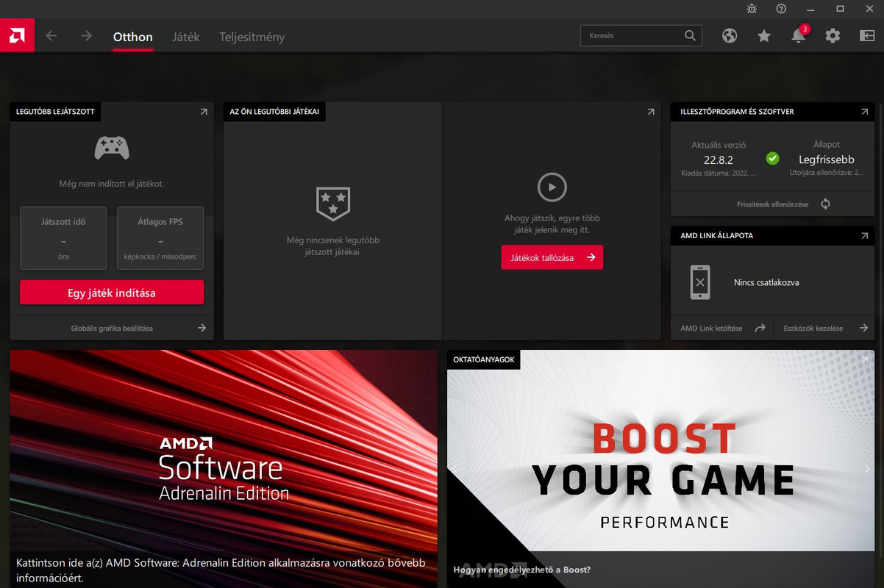Screen dimensions: 884x588
Task: Click the magnifier search icon
Action: click(690, 35)
